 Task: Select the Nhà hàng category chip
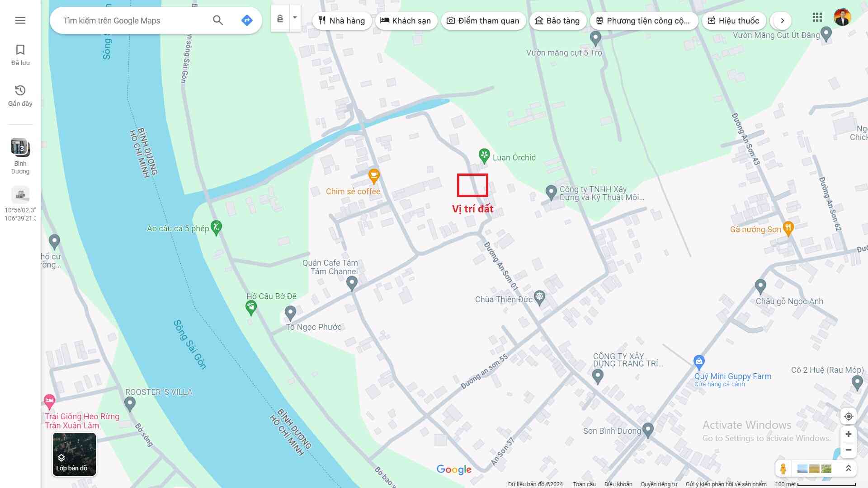(342, 21)
